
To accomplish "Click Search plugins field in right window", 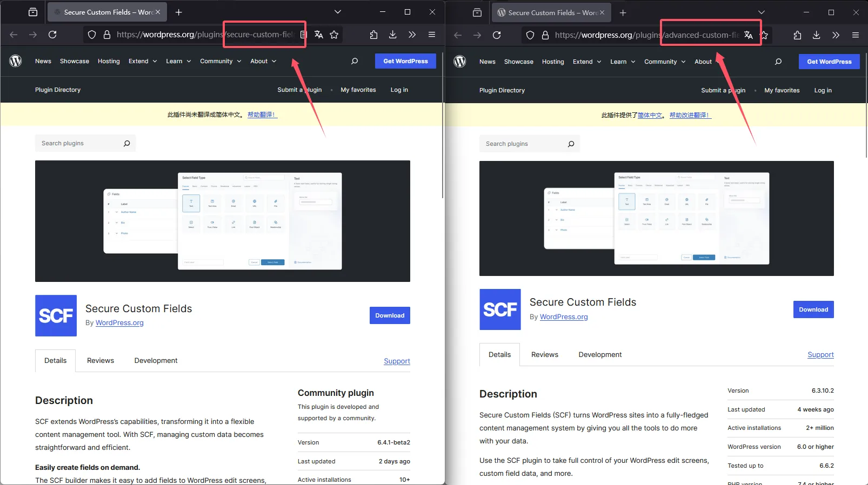I will (x=529, y=144).
